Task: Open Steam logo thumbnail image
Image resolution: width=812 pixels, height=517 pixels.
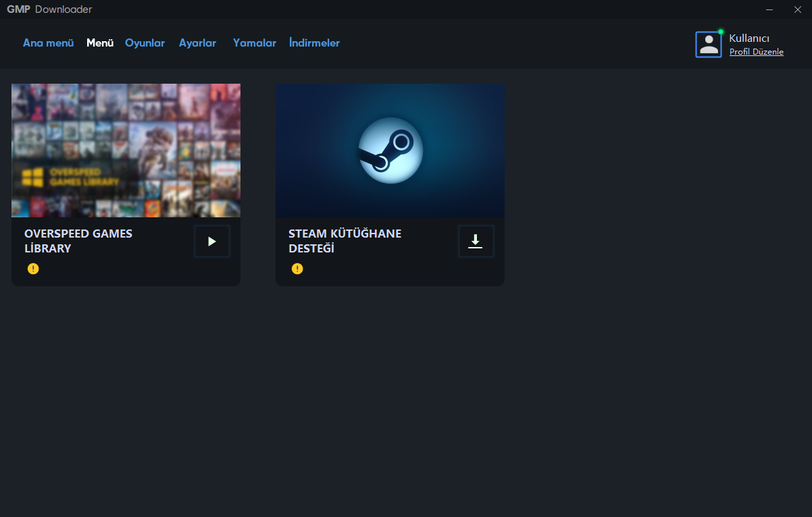Action: click(390, 151)
